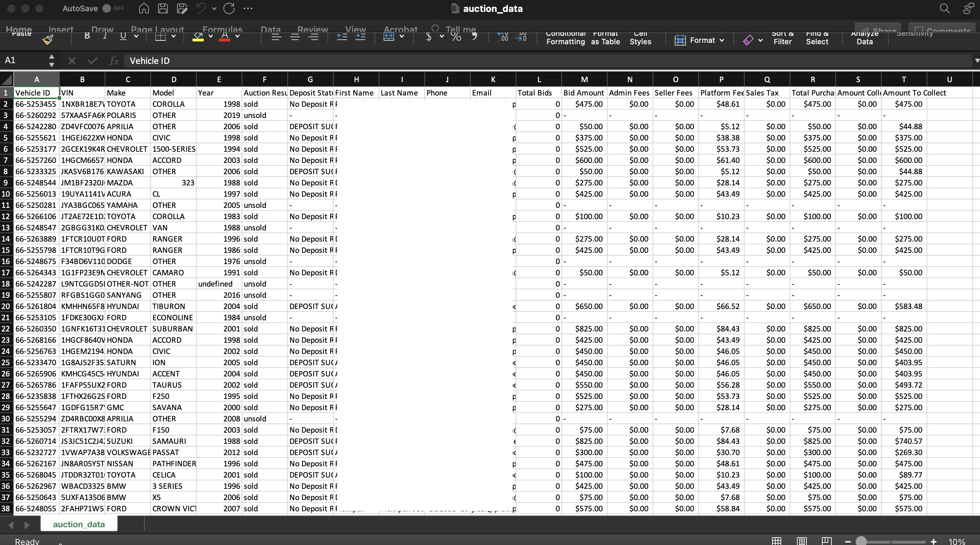
Task: Open the more options ellipsis in title bar
Action: tap(248, 8)
